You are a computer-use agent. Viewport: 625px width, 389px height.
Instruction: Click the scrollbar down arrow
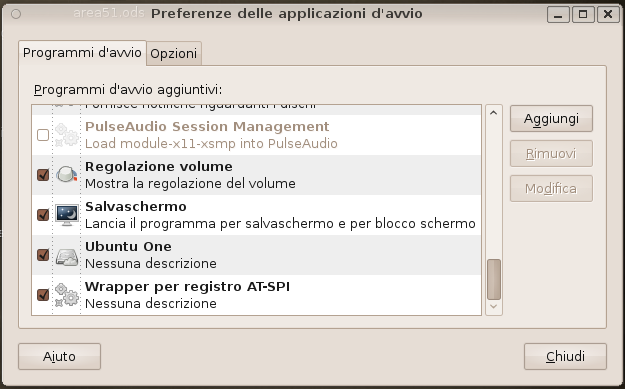click(x=493, y=306)
